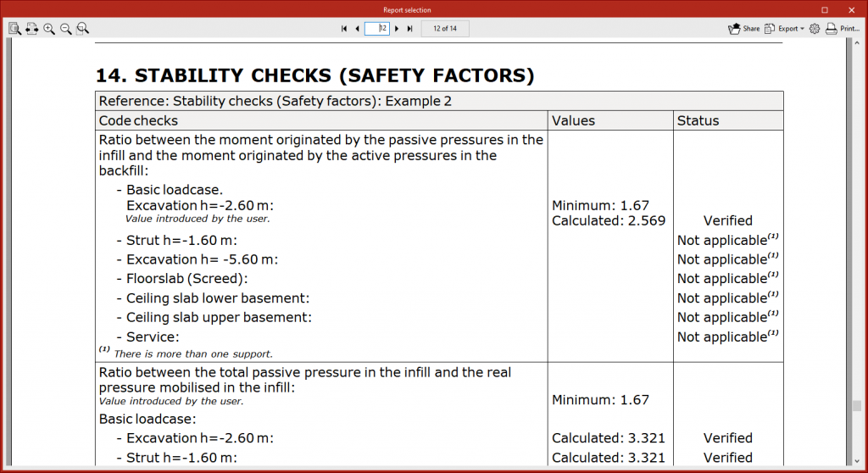Click 'Not applicable' beside Service

[727, 337]
